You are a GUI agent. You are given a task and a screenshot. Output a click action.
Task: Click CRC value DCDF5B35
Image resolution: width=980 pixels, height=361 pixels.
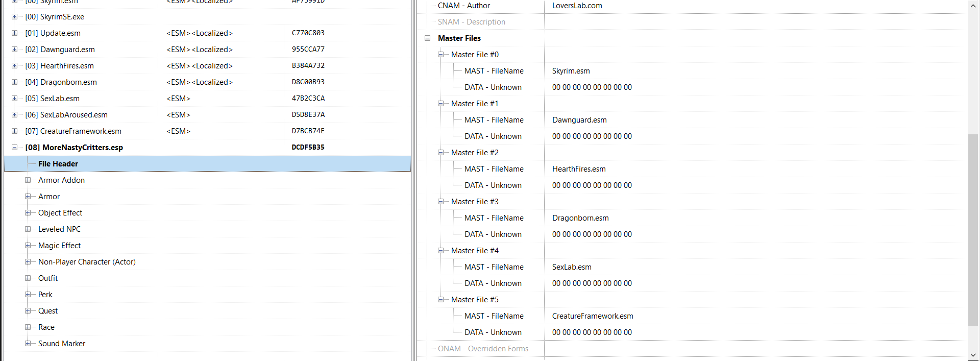[x=308, y=148]
